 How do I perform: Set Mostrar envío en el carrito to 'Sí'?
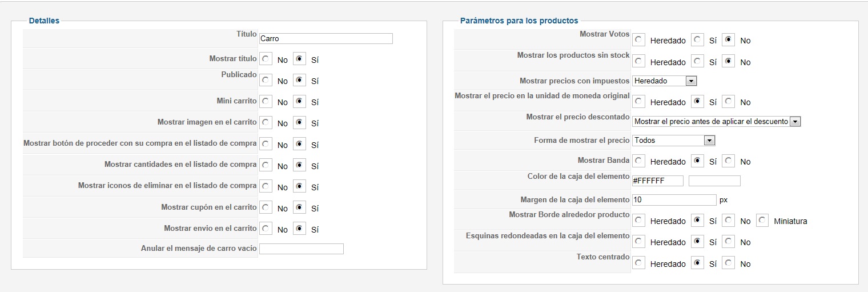coord(300,229)
